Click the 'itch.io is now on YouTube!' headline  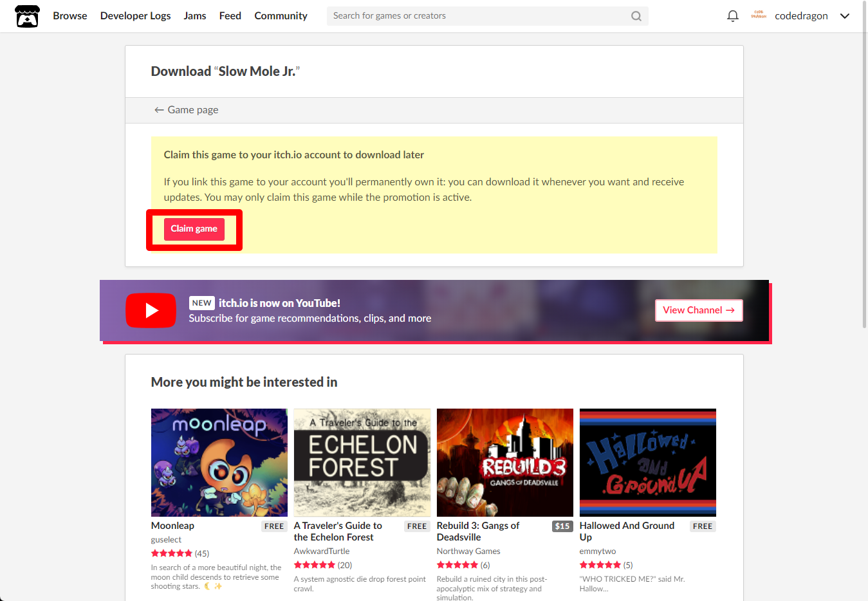pos(279,303)
